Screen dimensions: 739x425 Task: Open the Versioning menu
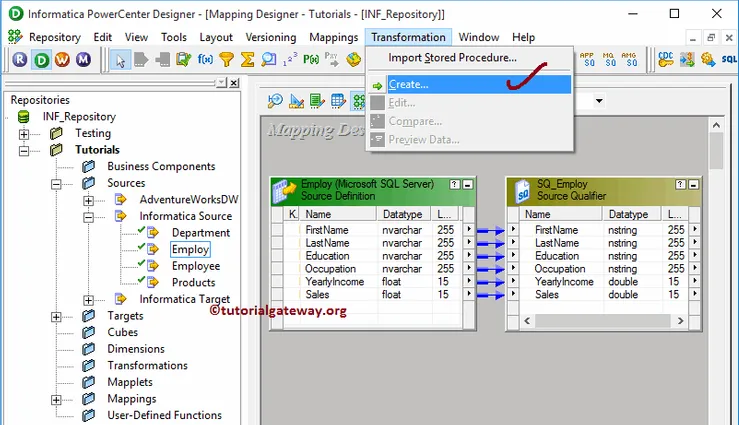(271, 37)
